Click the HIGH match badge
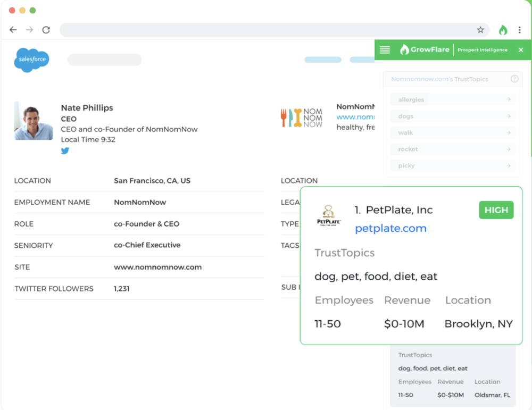 pyautogui.click(x=496, y=210)
